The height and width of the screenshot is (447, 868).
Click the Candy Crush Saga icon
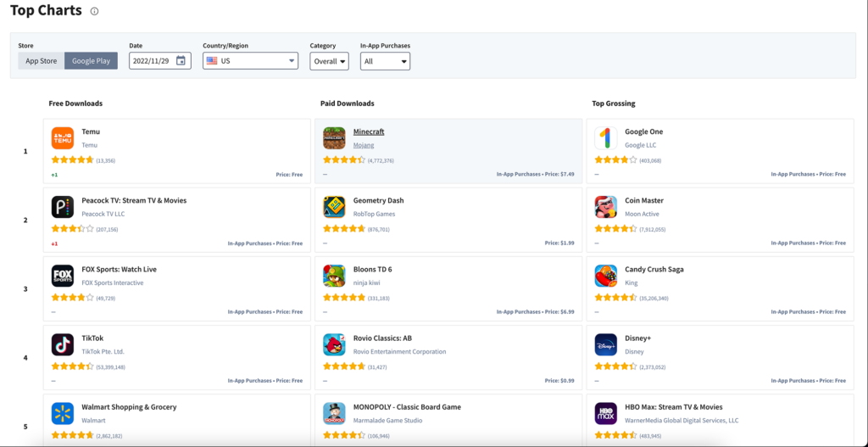(x=605, y=276)
